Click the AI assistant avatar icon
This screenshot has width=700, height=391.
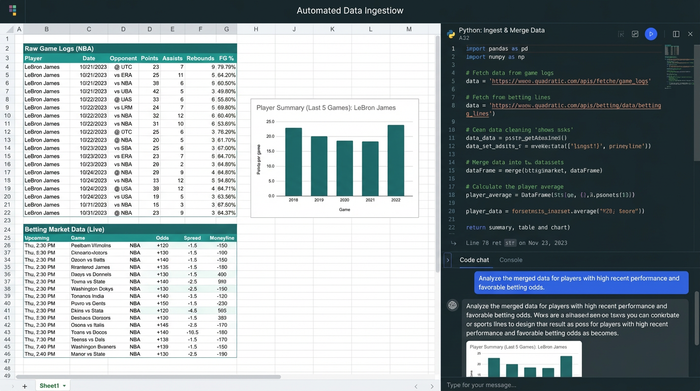[453, 305]
